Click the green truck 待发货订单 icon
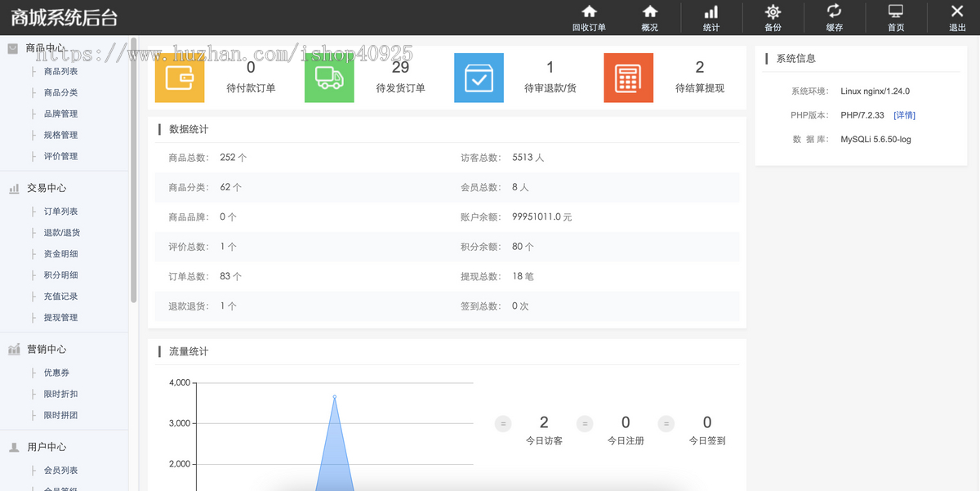 (329, 78)
